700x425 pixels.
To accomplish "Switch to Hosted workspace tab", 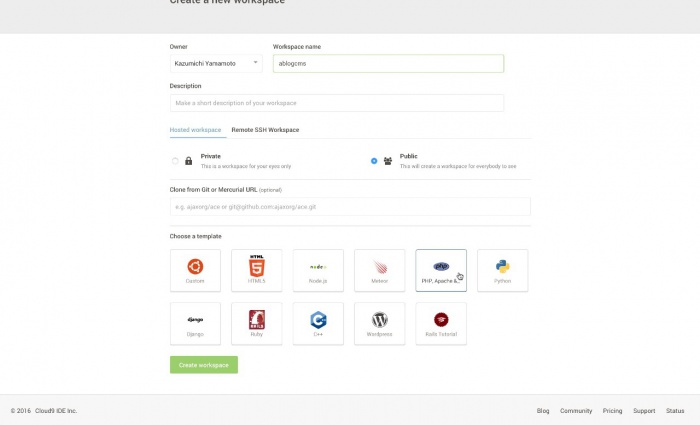I will 195,130.
